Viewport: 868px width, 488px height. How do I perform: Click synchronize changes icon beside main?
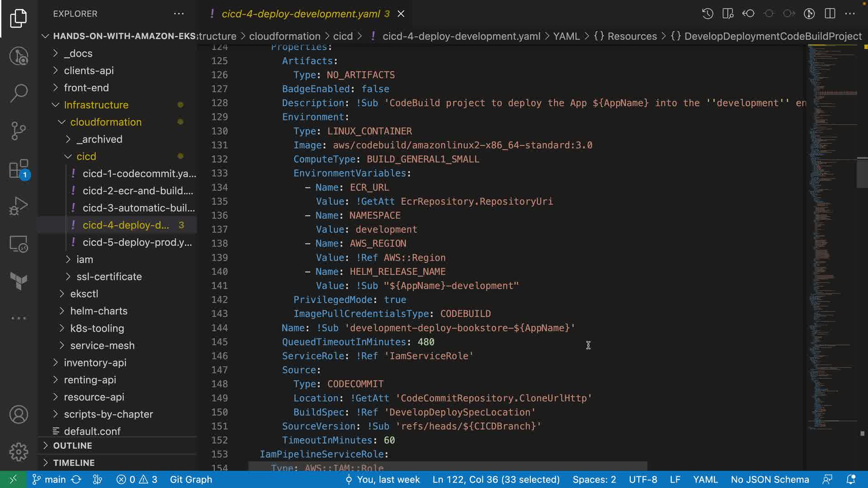coord(76,479)
